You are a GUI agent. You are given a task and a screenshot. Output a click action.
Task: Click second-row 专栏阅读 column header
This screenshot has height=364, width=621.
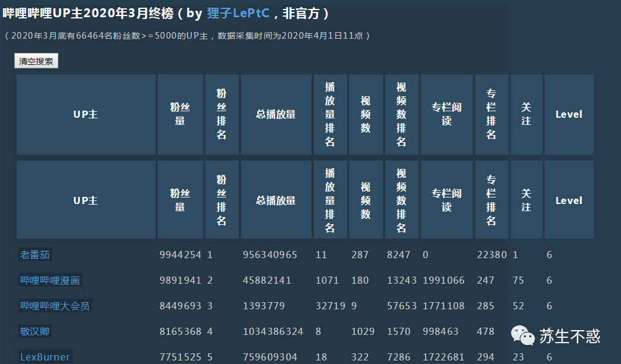coord(447,200)
